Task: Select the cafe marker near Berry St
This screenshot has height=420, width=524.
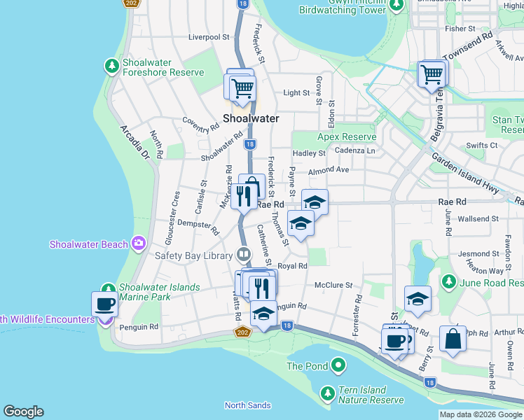Action: point(395,342)
